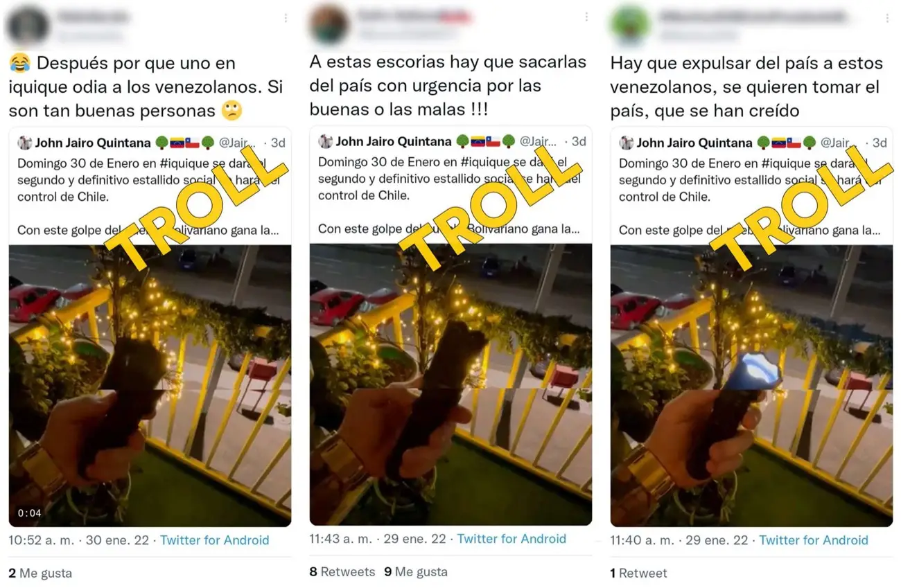Open the third tweet's video with lit taser
This screenshot has height=588, width=901.
(x=751, y=386)
